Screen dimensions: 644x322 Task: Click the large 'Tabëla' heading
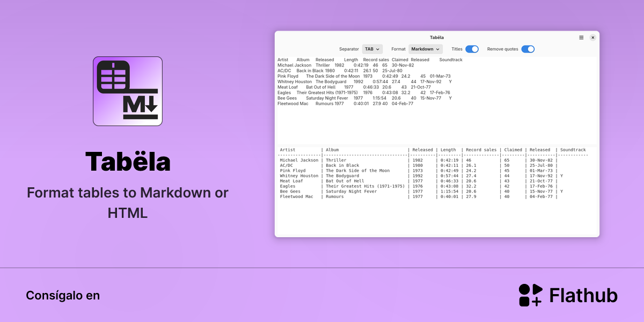tap(128, 161)
